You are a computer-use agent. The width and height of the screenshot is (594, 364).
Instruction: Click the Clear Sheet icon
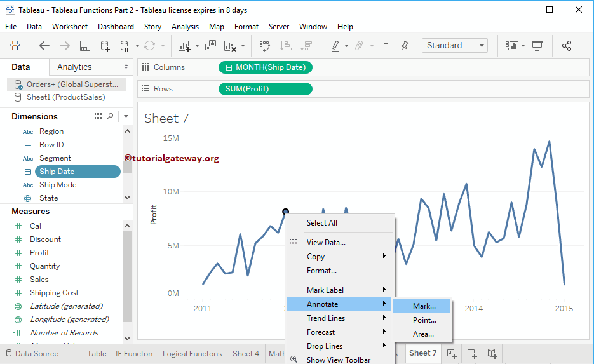230,46
